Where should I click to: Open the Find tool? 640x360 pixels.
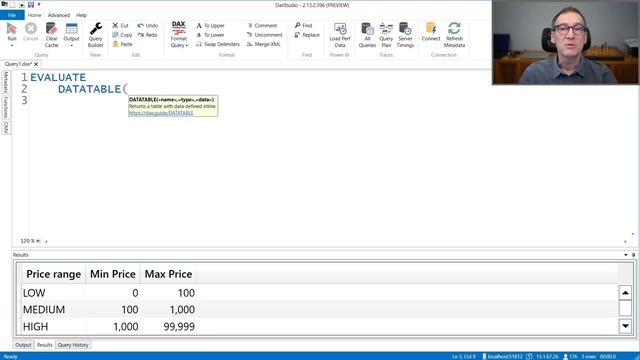[303, 25]
